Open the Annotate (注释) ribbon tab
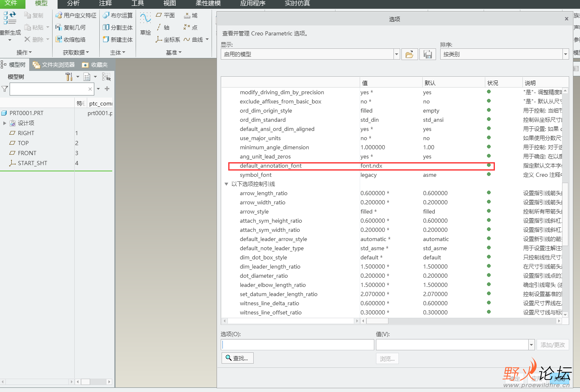This screenshot has width=580, height=392. pos(106,3)
